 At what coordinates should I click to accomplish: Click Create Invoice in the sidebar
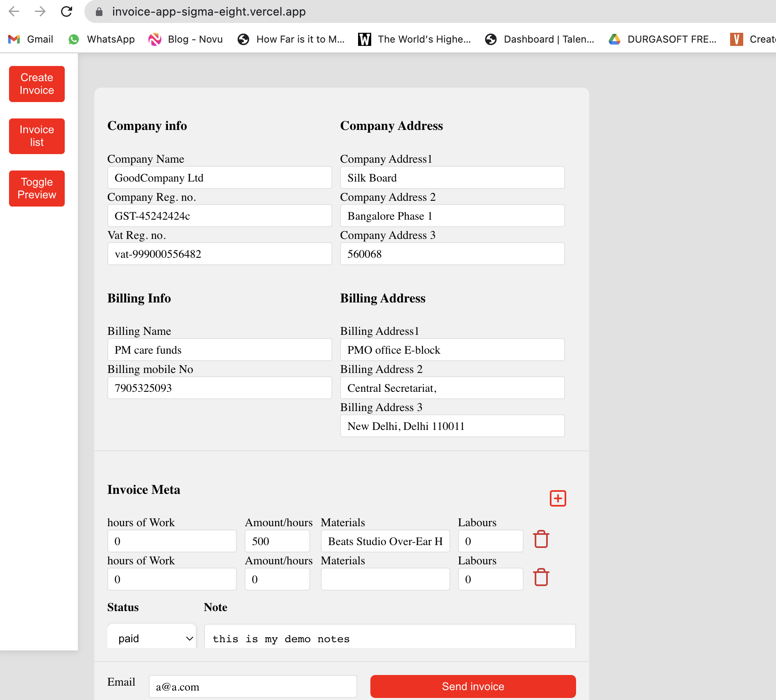(36, 84)
